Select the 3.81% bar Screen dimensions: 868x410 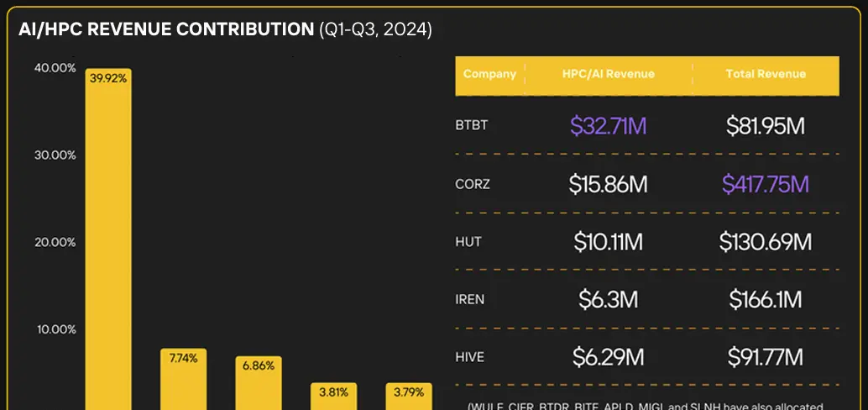pos(334,397)
